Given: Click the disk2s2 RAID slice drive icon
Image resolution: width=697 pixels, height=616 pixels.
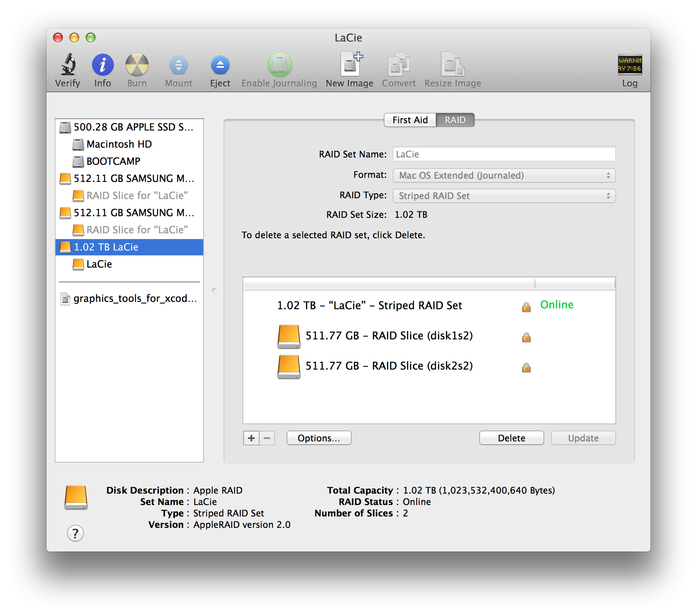Looking at the screenshot, I should (x=289, y=367).
